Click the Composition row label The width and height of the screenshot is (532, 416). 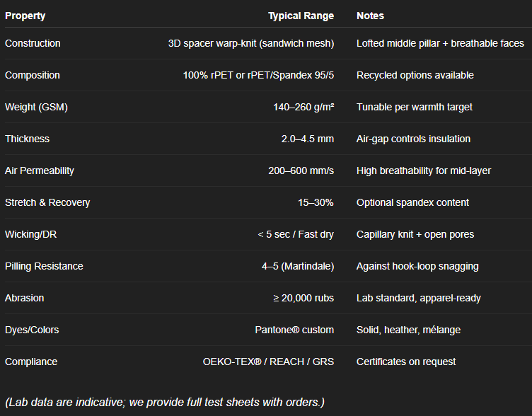click(33, 75)
